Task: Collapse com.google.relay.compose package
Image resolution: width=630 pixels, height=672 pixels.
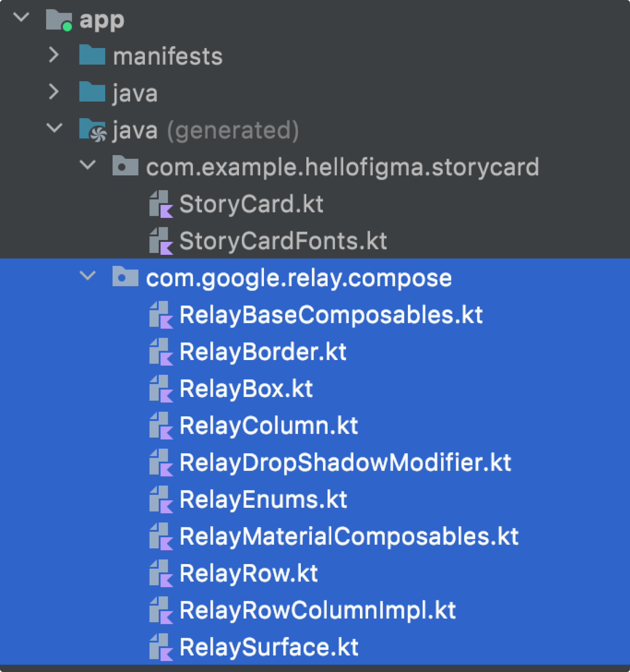Action: tap(87, 276)
